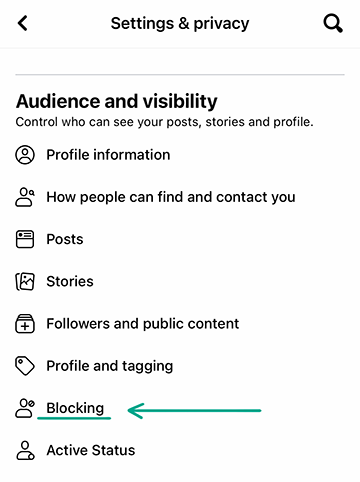Screen dimensions: 360x482
Task: Click the find and contact you icon
Action: coord(25,197)
